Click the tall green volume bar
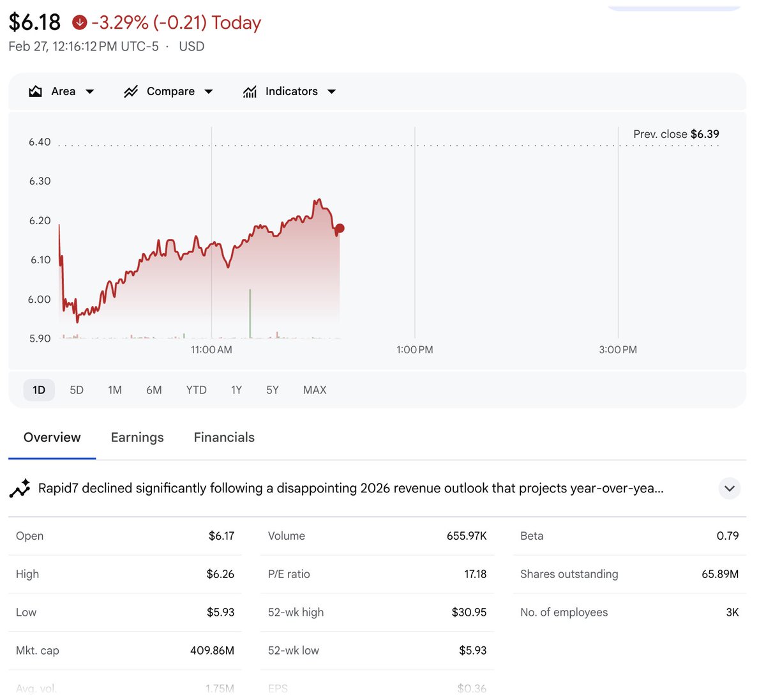The image size is (766, 700). (x=250, y=313)
